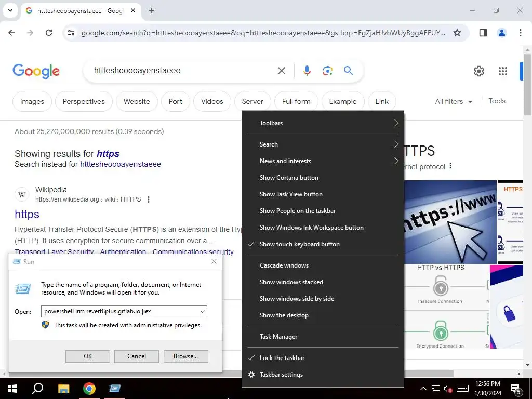
Task: Click Browse... in the Run dialog
Action: tap(185, 356)
